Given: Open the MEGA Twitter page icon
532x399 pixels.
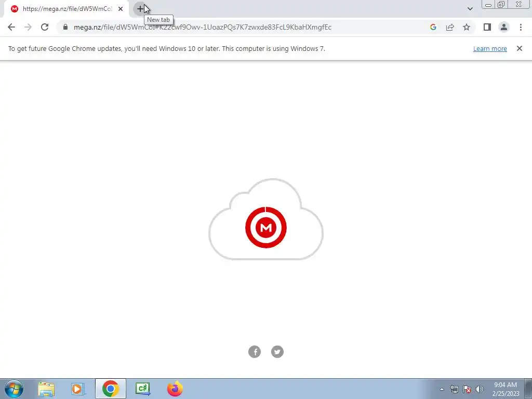Looking at the screenshot, I should pyautogui.click(x=277, y=352).
